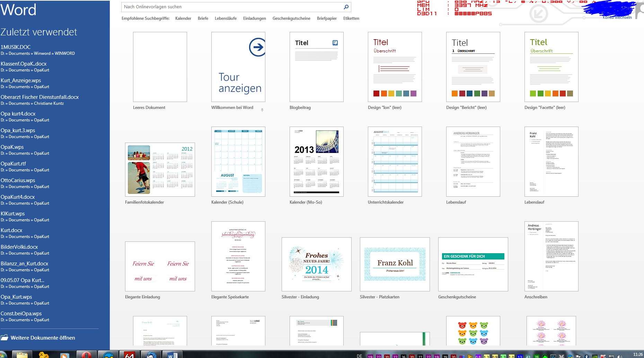Choose Design "Bericht" (leer) template
Viewport: 644px width, 358px height.
pos(473,67)
